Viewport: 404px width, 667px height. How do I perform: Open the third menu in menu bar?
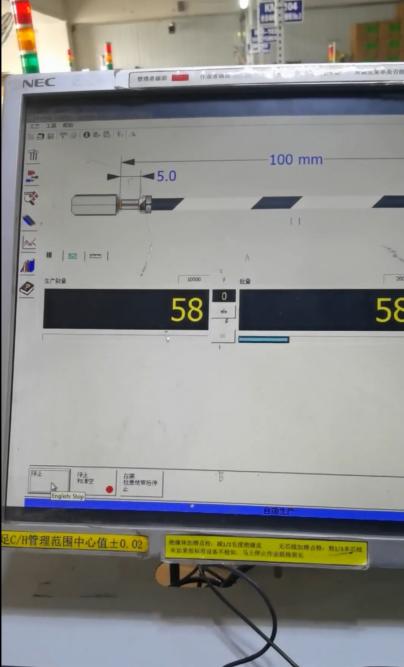[68, 125]
